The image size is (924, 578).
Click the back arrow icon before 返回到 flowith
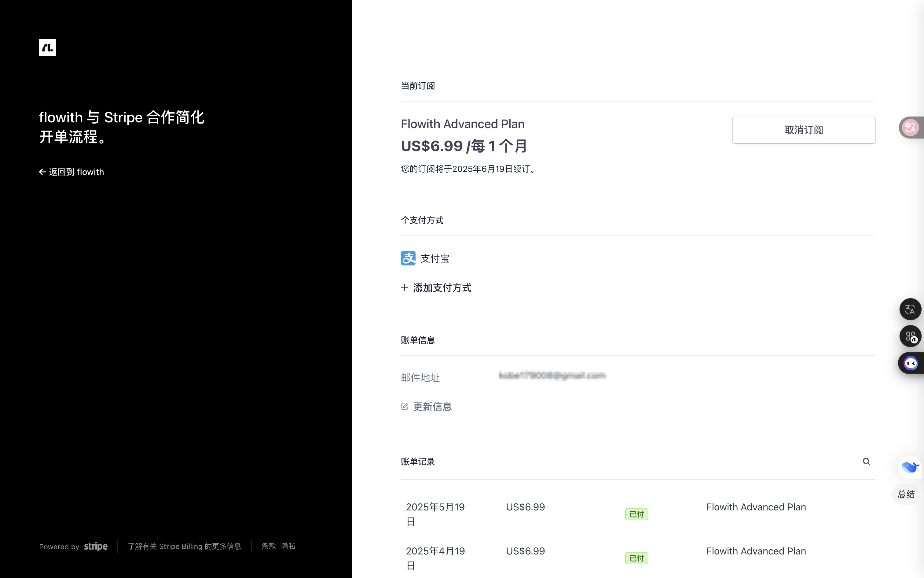pos(42,172)
